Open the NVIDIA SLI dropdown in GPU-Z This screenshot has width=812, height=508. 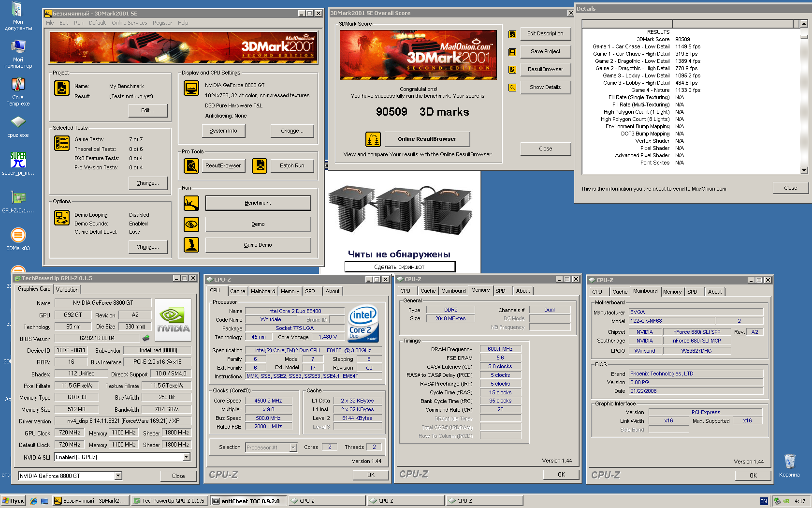(187, 457)
